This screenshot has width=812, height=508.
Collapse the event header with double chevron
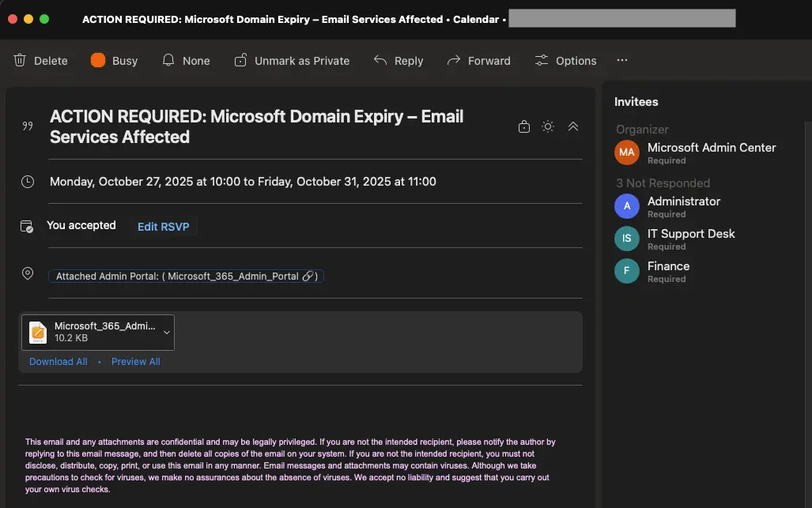[x=573, y=126]
